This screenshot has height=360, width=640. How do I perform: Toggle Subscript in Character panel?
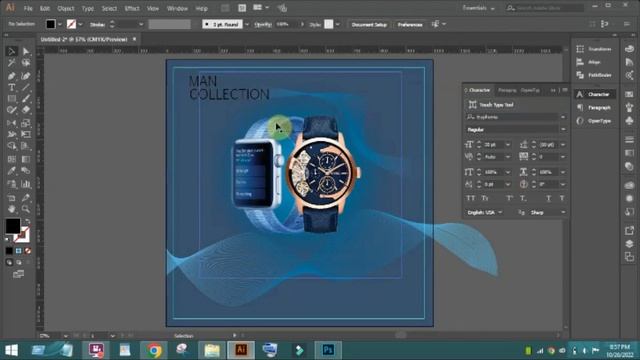pyautogui.click(x=523, y=198)
